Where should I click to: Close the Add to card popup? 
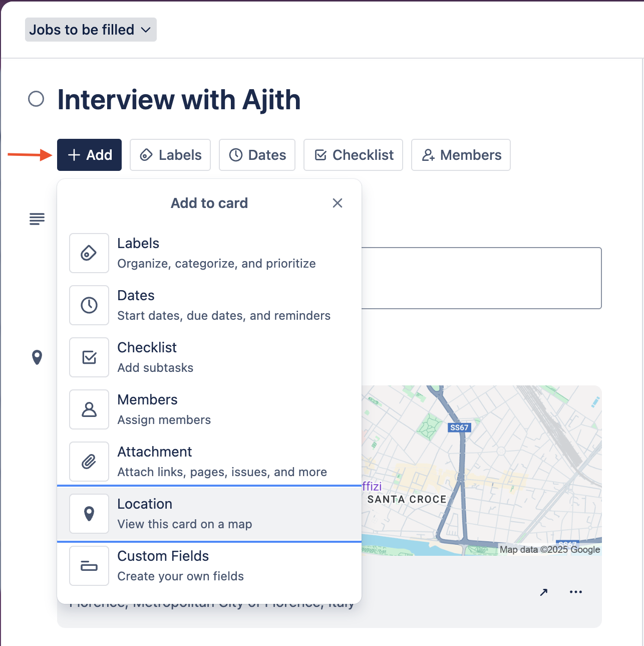point(338,203)
